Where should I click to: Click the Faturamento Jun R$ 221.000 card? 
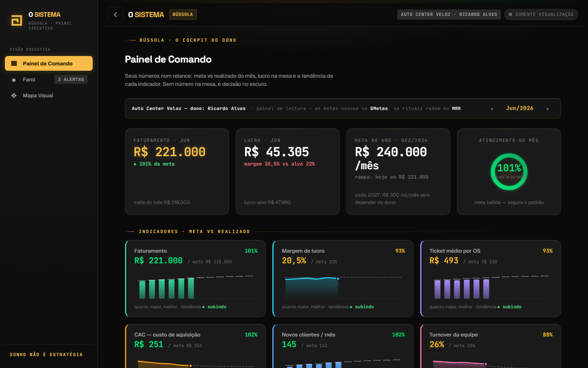(177, 172)
